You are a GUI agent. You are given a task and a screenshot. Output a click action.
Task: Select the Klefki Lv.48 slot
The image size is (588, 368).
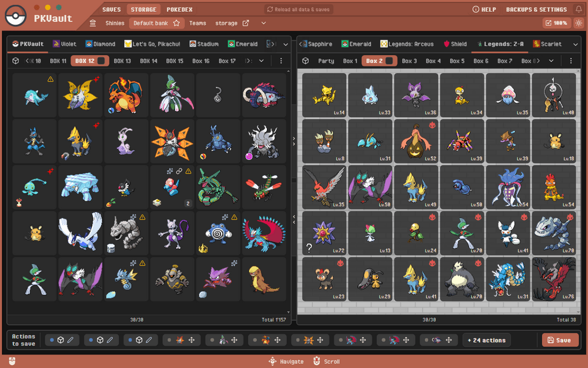pyautogui.click(x=553, y=95)
